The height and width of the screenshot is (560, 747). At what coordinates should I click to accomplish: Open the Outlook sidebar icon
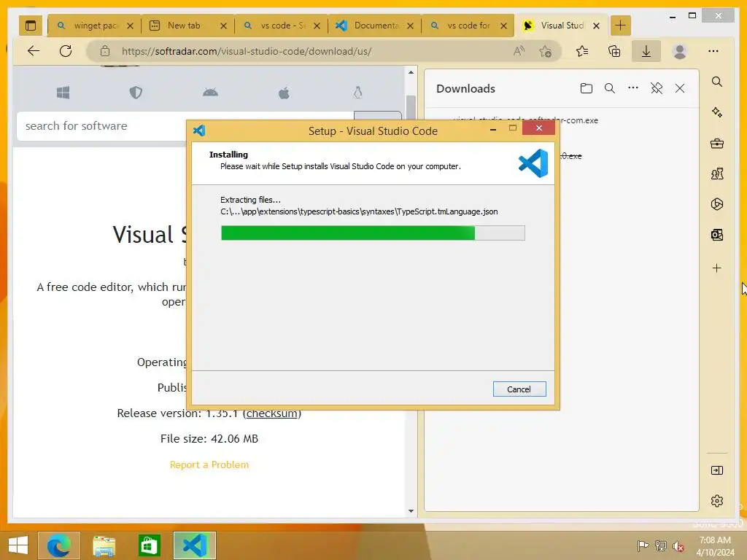[717, 235]
